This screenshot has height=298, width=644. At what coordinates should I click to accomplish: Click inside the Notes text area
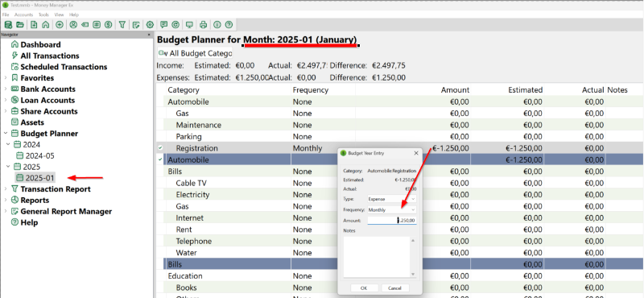[377, 257]
